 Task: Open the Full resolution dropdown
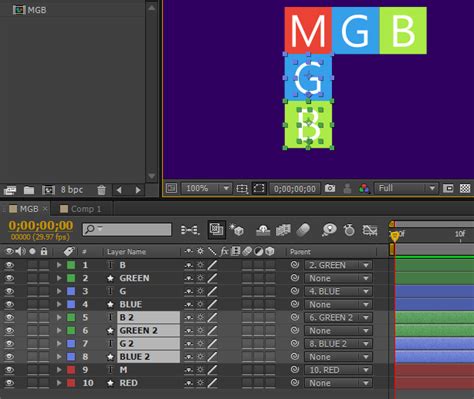tap(406, 188)
